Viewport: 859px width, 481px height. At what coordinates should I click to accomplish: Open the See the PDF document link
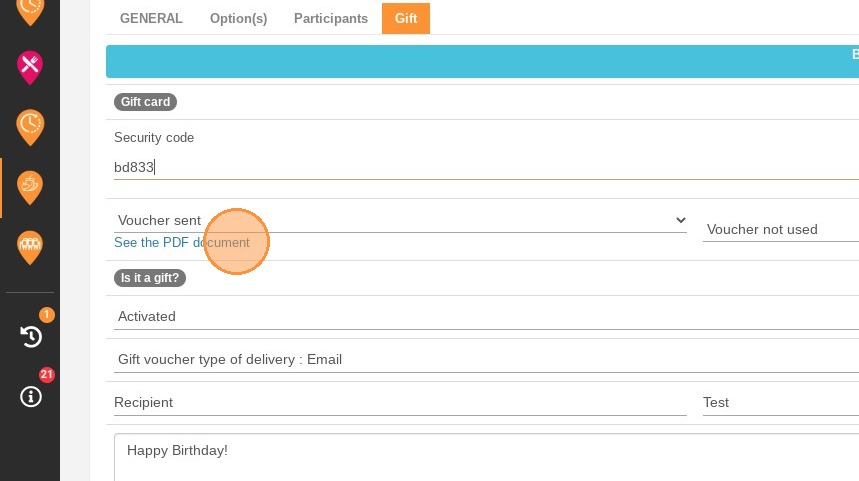coord(182,242)
